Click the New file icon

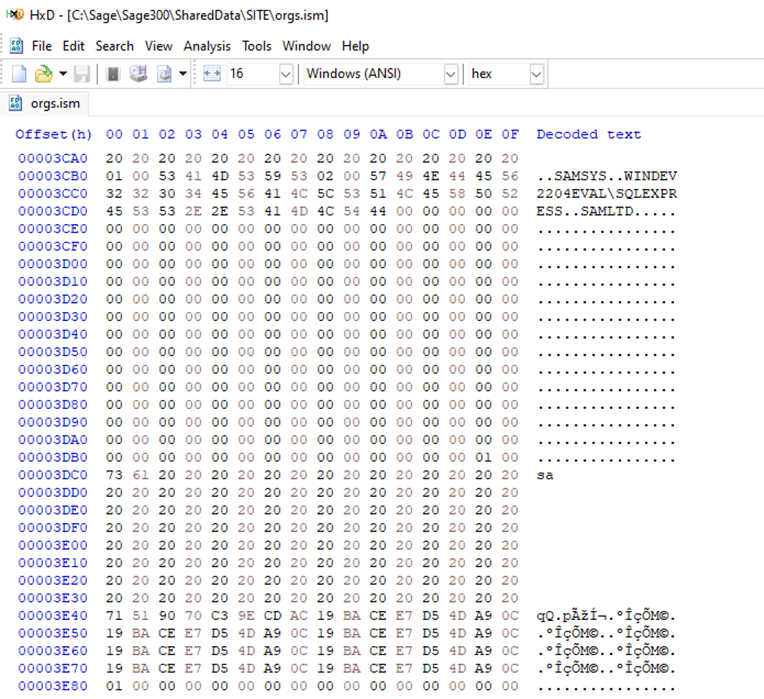(x=19, y=74)
